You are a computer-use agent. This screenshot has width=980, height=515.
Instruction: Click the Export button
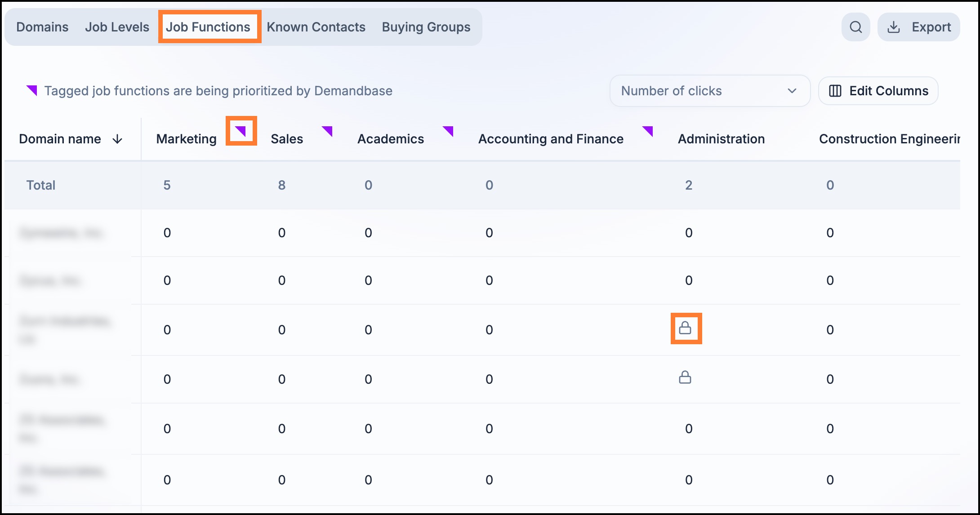pos(919,27)
